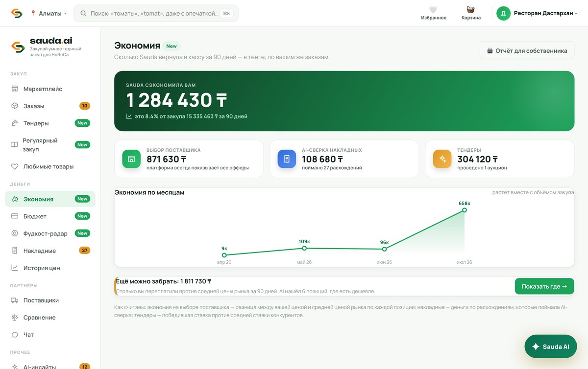Click the printer icon in report button
The height and width of the screenshot is (369, 588).
pos(490,50)
